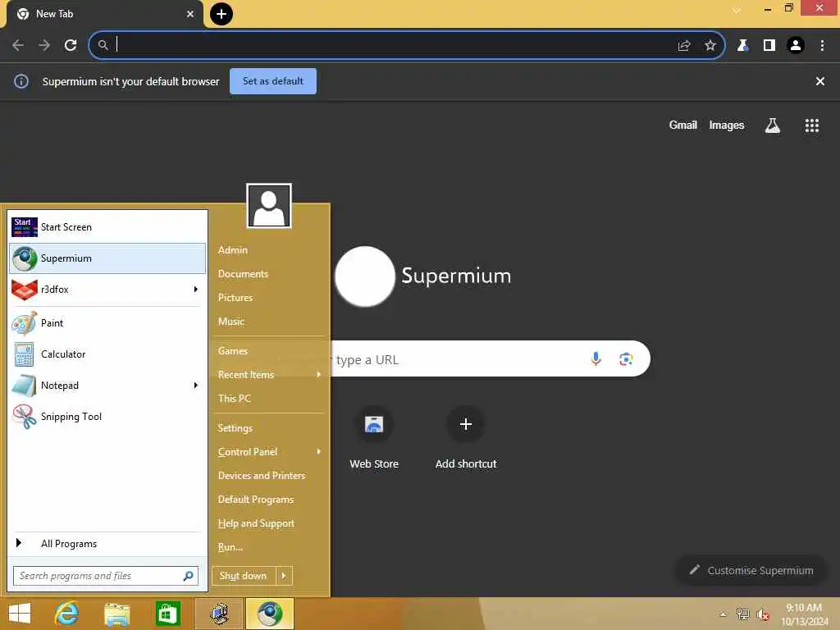The width and height of the screenshot is (840, 630).
Task: Open the experiments flask icon in toolbar
Action: pyautogui.click(x=742, y=45)
